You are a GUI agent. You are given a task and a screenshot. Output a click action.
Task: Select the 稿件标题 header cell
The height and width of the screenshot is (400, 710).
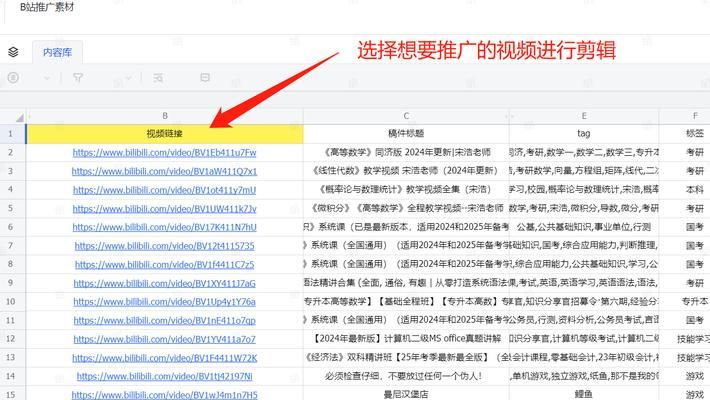click(x=406, y=134)
